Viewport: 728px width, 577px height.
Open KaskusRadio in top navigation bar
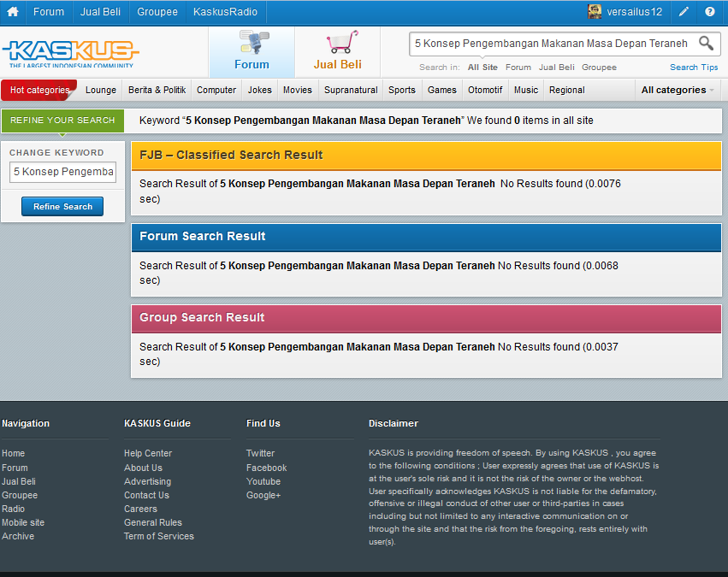[225, 12]
